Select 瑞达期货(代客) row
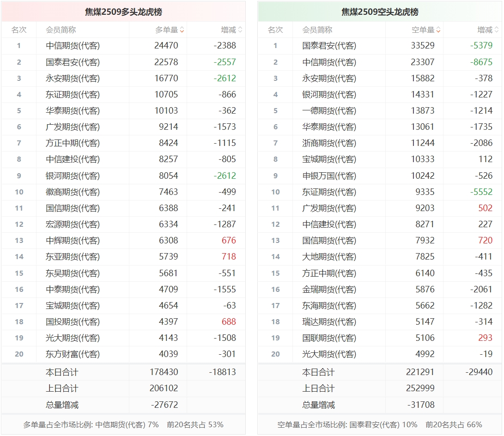 (x=380, y=321)
